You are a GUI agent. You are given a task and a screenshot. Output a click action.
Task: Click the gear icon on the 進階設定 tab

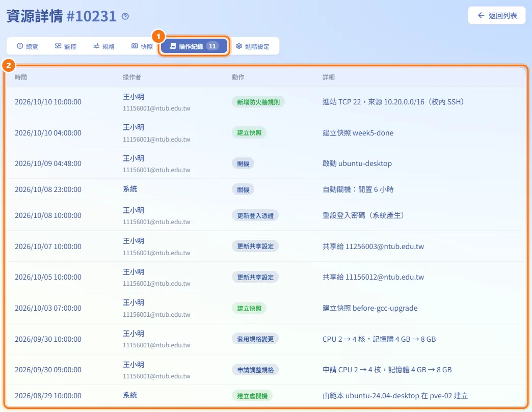(239, 46)
